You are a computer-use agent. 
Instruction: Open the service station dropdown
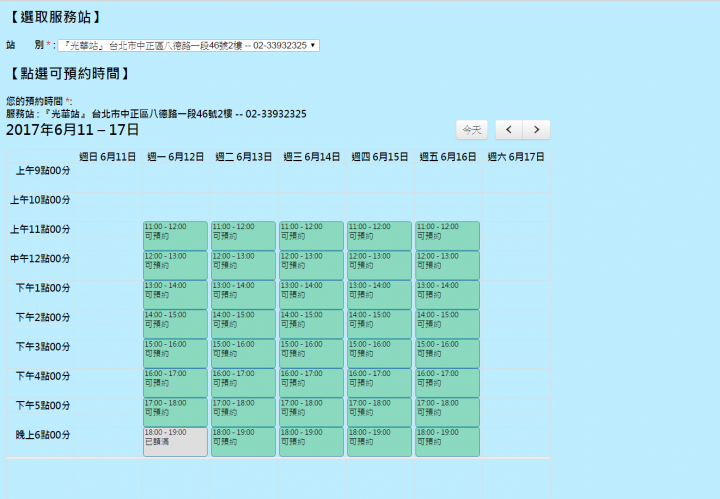[188, 45]
